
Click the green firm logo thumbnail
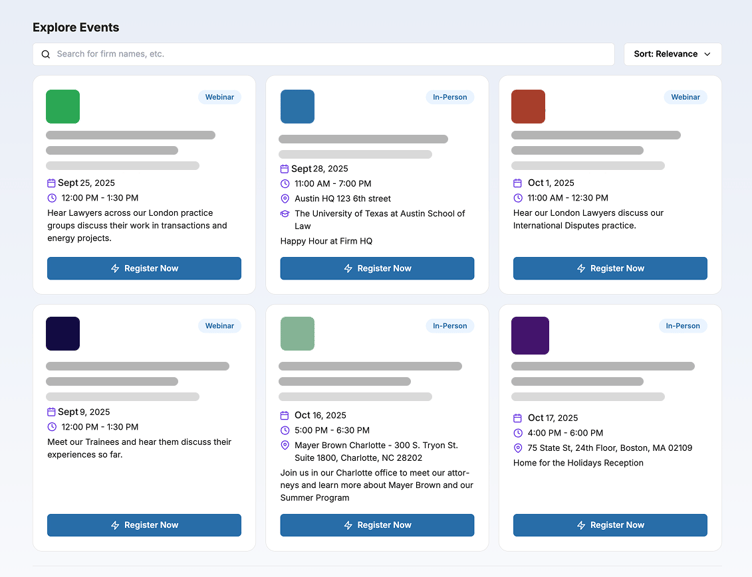pos(63,106)
